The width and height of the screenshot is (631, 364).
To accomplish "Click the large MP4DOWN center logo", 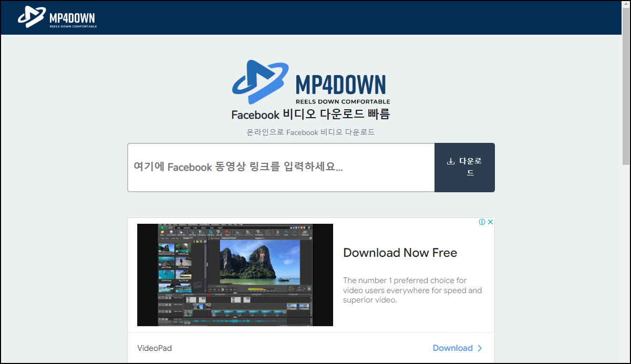I will click(x=311, y=83).
